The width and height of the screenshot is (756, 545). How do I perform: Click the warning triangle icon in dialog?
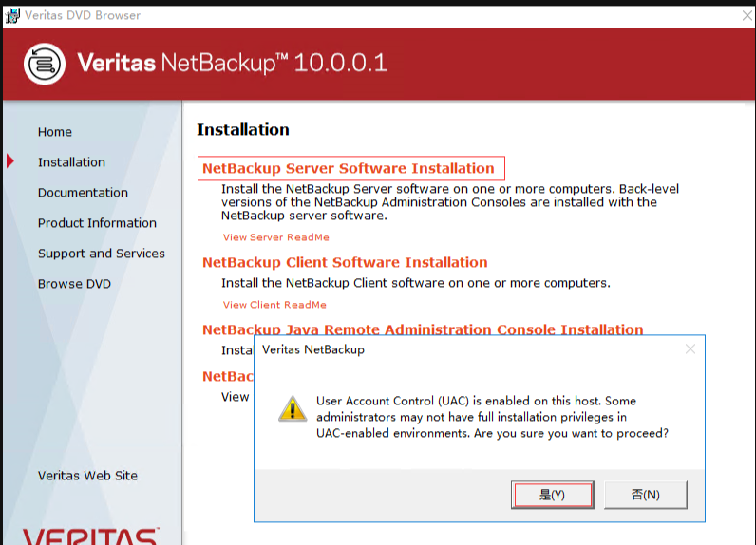point(293,409)
